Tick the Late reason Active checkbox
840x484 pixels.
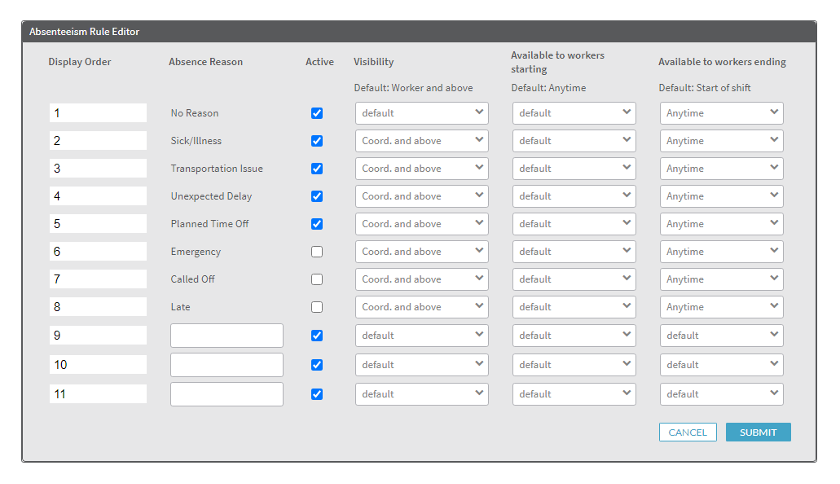tap(317, 307)
